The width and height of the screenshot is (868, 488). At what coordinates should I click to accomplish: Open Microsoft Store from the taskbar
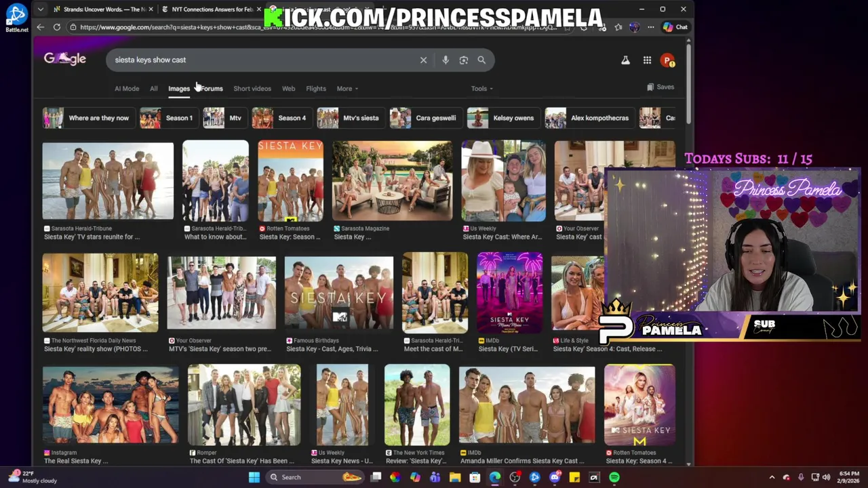pyautogui.click(x=475, y=477)
